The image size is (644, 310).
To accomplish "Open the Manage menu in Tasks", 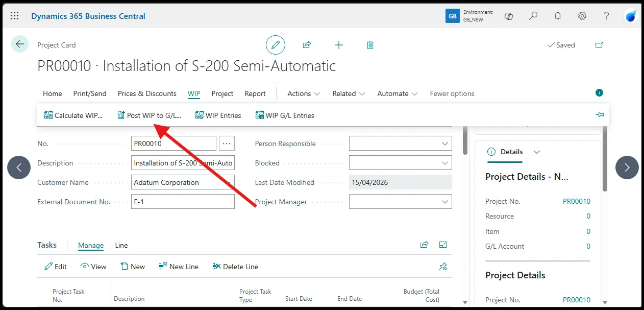I will pos(91,245).
